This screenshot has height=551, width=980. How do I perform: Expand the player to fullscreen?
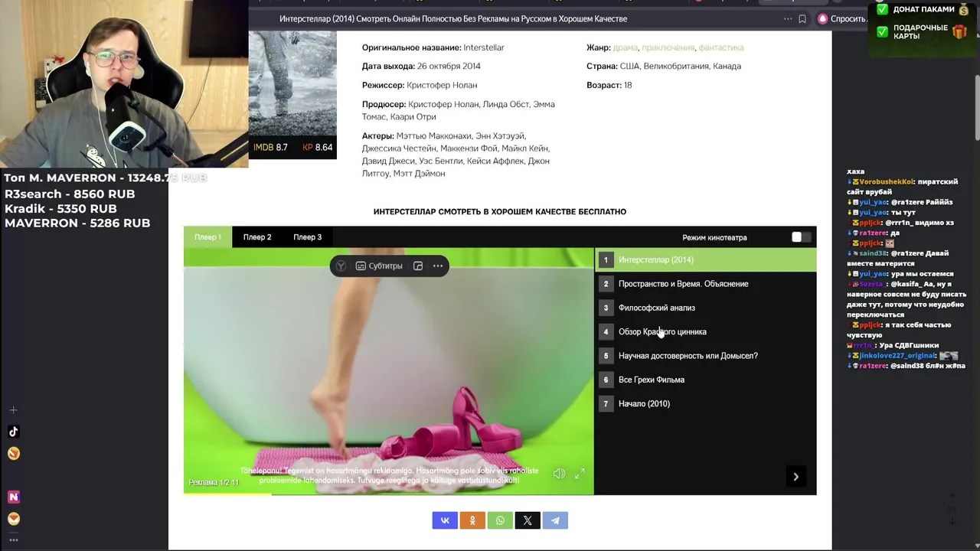click(580, 474)
